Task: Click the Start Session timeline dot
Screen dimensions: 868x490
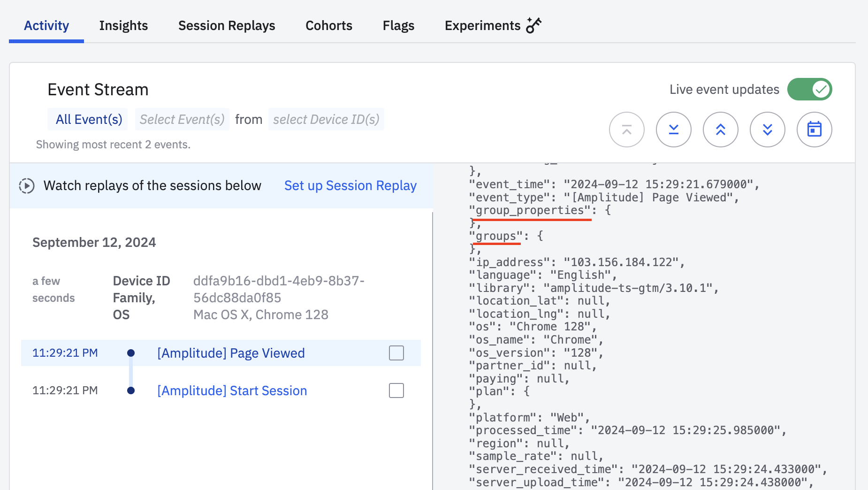Action: (131, 390)
